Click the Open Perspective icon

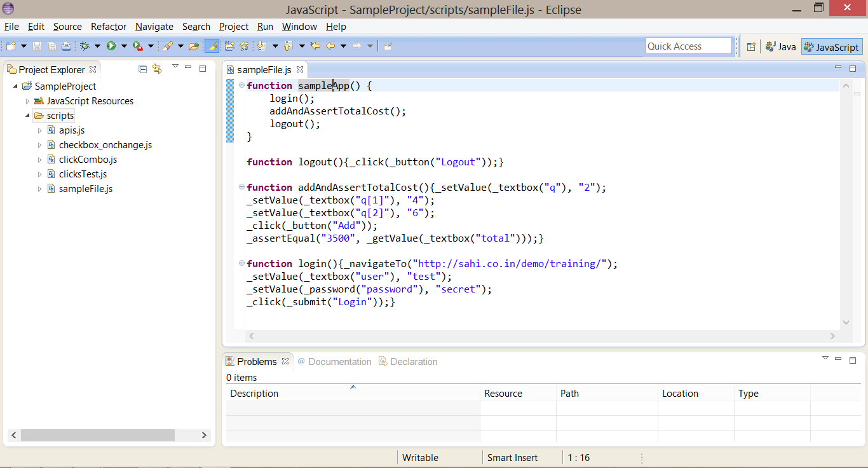tap(751, 47)
